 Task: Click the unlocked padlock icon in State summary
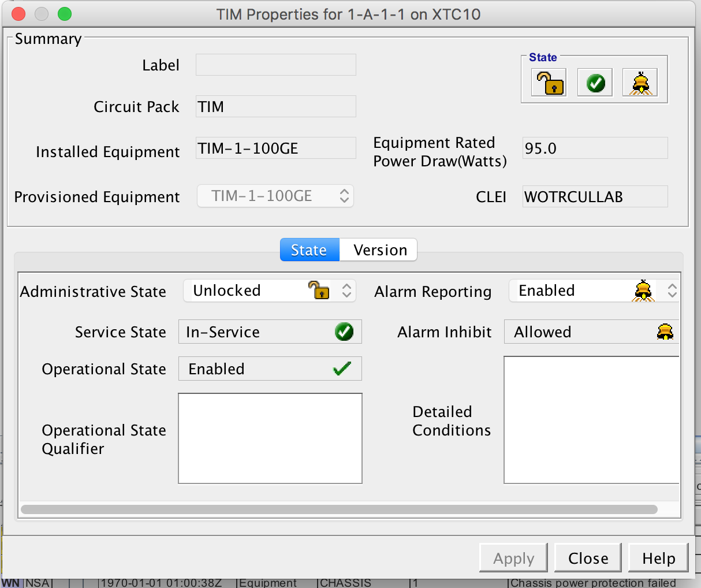[548, 83]
